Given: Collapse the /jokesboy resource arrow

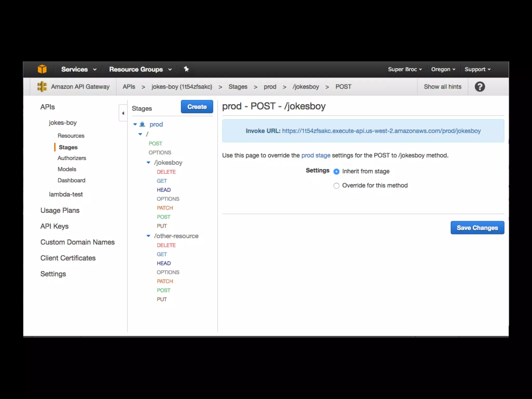Looking at the screenshot, I should coord(148,163).
